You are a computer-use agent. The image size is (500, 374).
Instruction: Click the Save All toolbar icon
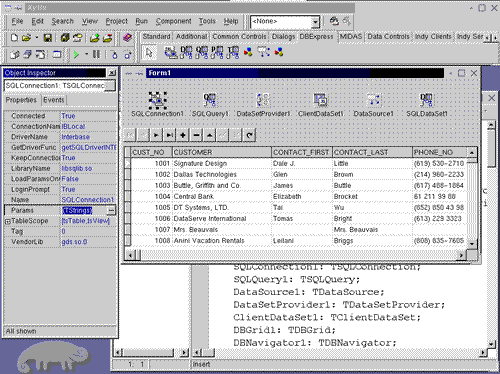coord(65,38)
